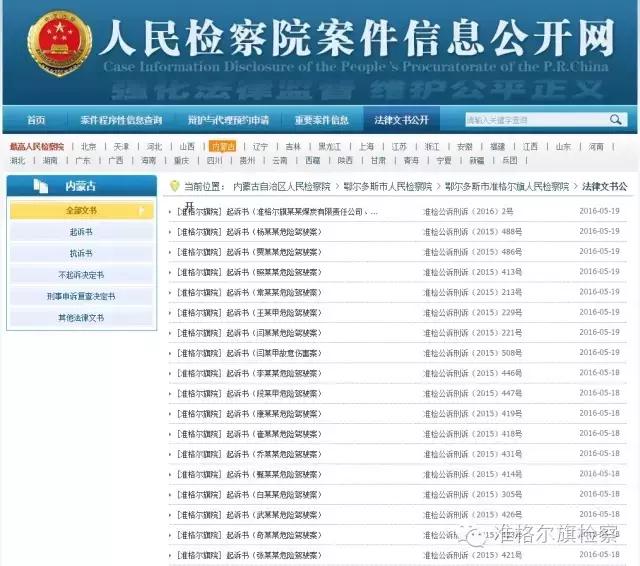Select 山东 region link

click(563, 146)
